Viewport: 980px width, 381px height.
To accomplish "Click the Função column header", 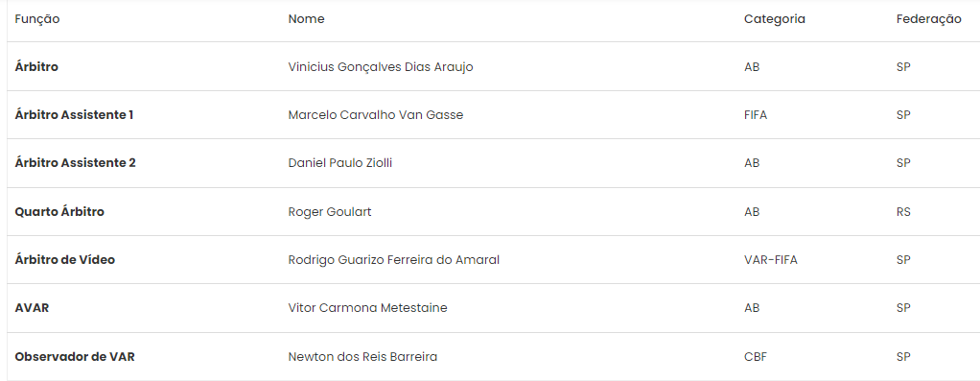I will (37, 19).
